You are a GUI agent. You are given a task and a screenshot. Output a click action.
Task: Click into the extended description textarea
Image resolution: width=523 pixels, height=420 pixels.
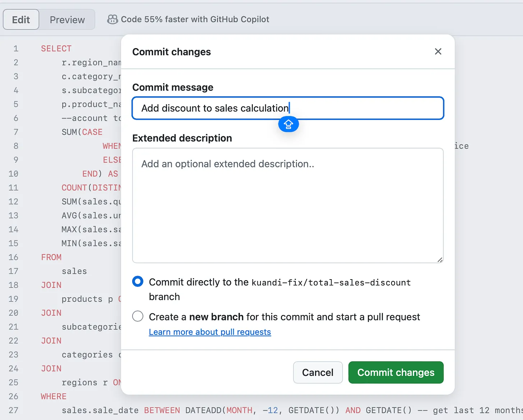tap(288, 206)
